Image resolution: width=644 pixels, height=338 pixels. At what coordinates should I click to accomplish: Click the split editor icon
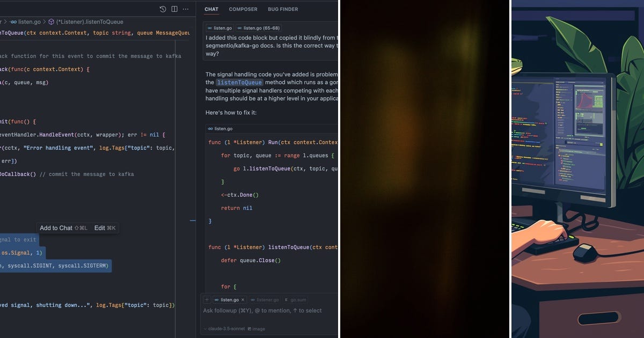click(174, 9)
